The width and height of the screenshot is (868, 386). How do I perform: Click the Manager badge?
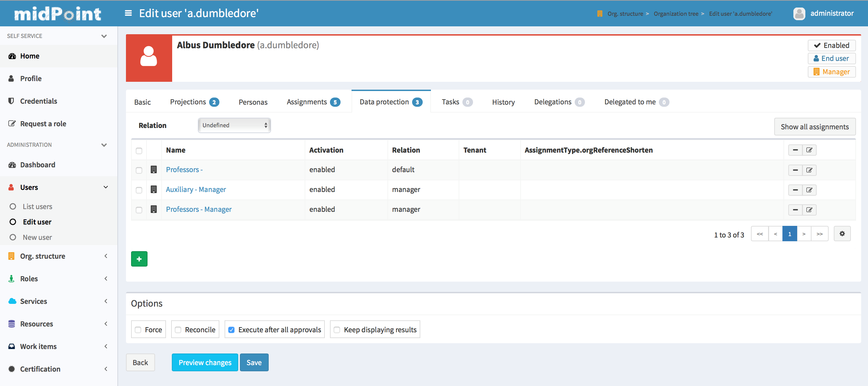coord(832,72)
